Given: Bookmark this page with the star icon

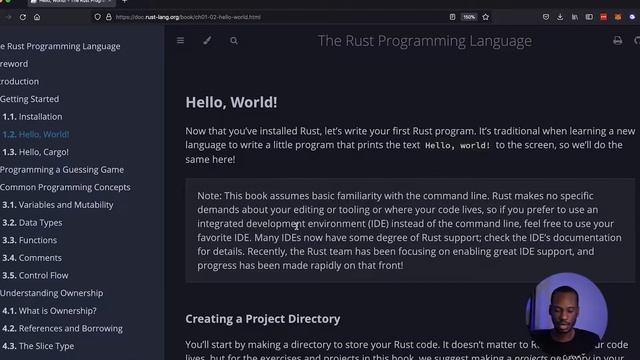Looking at the screenshot, I should tap(486, 17).
